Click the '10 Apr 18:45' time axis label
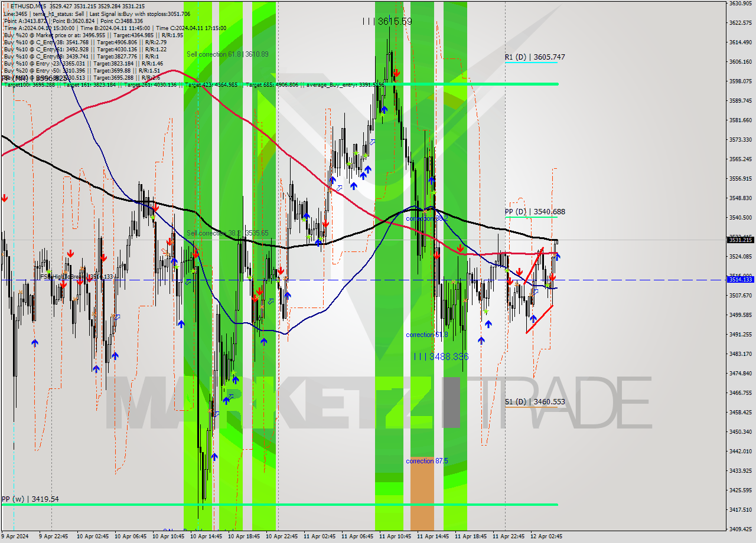The image size is (756, 543). click(244, 537)
